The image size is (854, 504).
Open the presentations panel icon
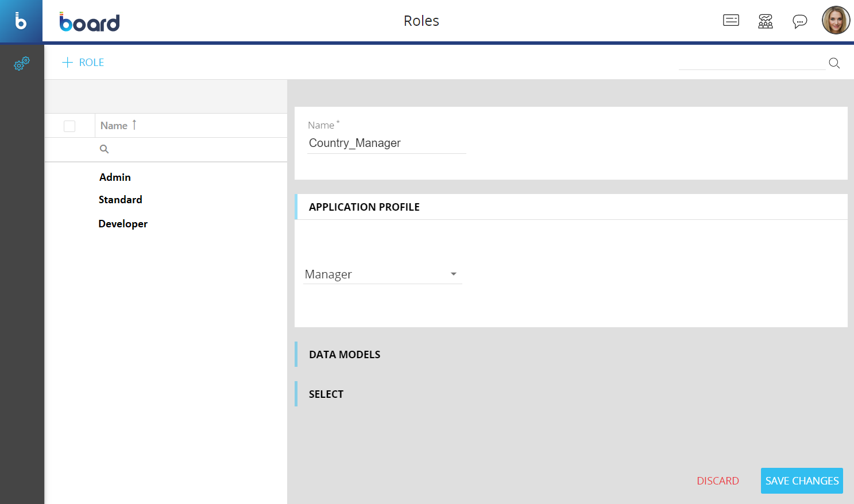[731, 21]
